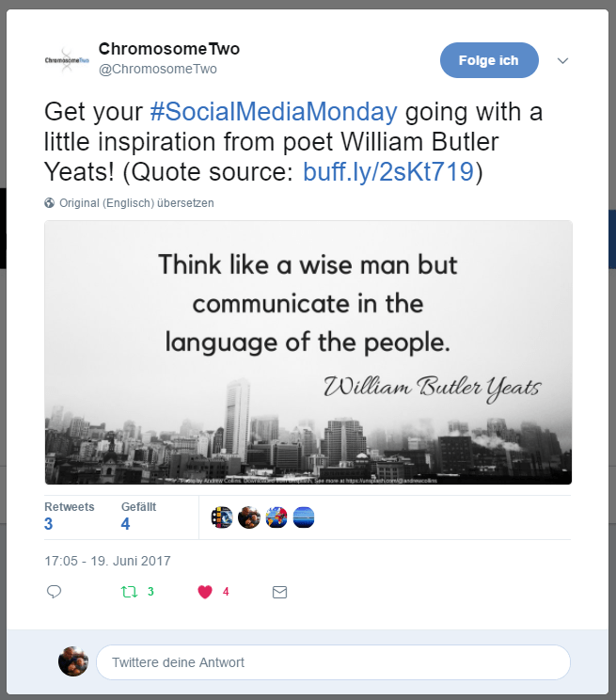Click the reply speech bubble icon
The width and height of the screenshot is (616, 700).
tap(54, 592)
